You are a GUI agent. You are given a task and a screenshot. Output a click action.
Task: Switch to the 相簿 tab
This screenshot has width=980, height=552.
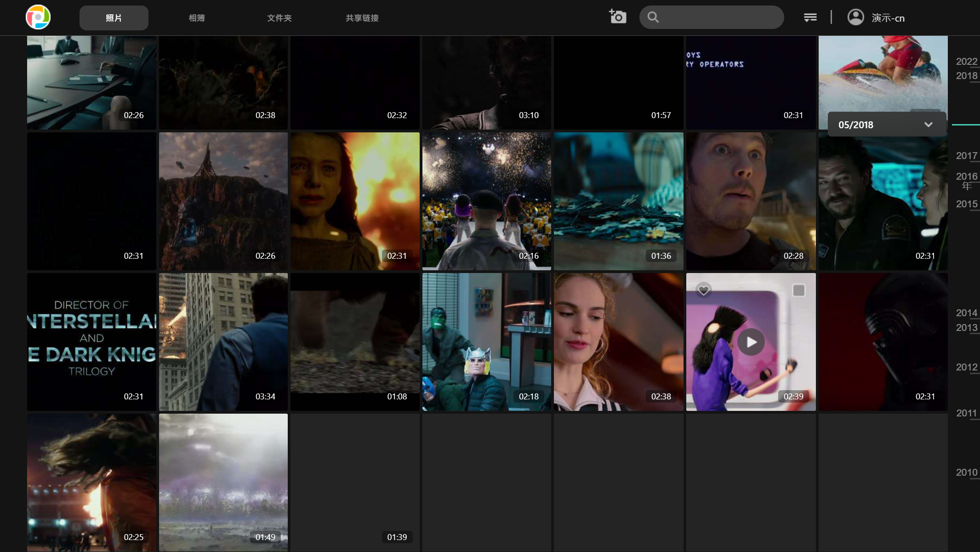197,18
